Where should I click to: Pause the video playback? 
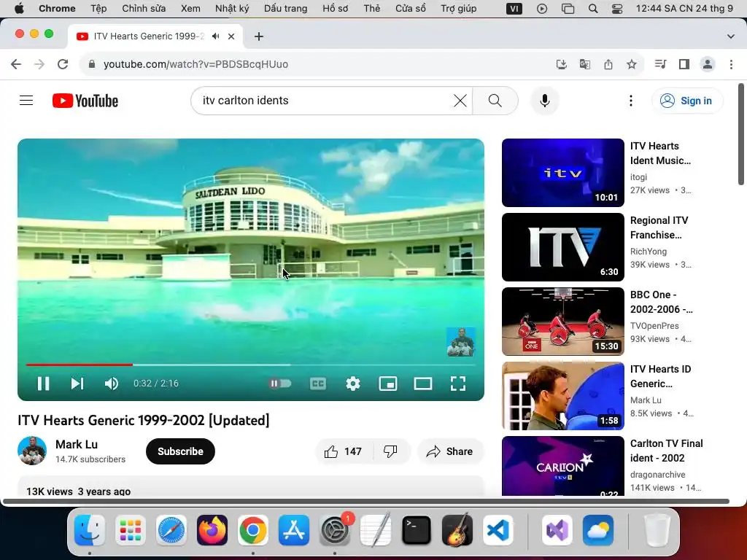tap(43, 384)
